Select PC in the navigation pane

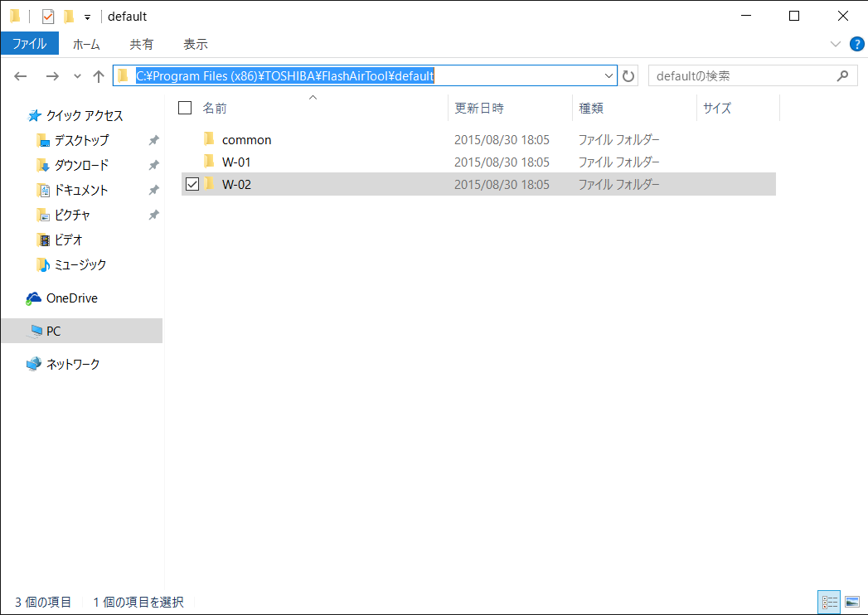(x=82, y=331)
